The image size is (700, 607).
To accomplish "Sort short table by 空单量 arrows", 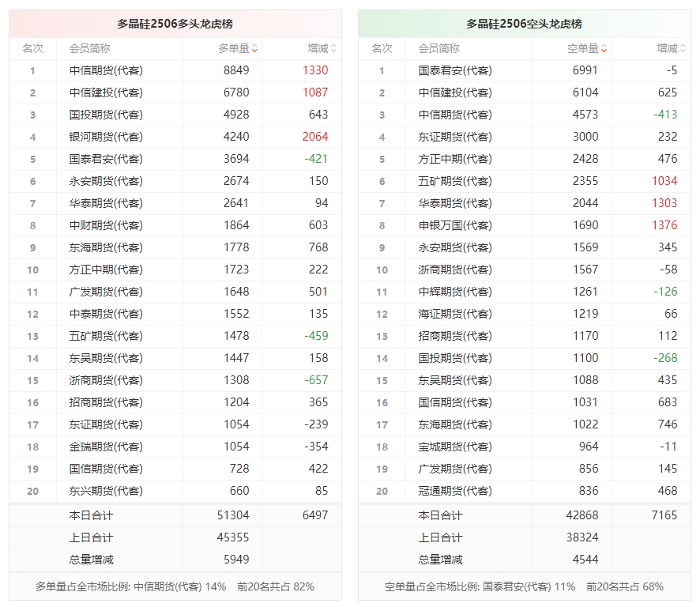I will (x=604, y=48).
